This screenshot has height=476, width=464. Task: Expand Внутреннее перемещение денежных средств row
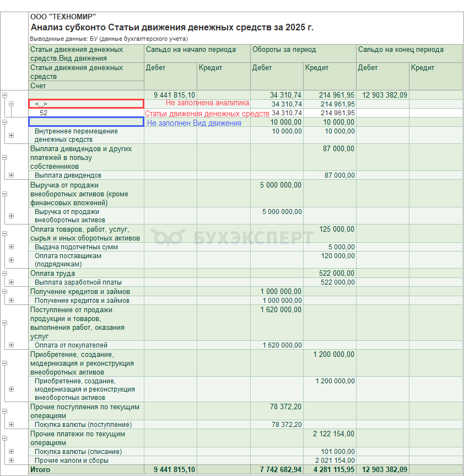(x=11, y=135)
